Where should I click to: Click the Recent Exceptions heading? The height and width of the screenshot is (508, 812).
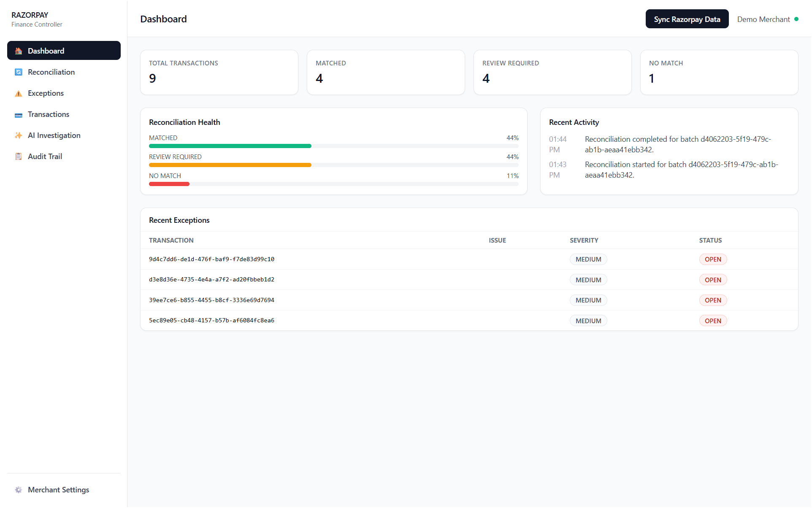pos(179,220)
